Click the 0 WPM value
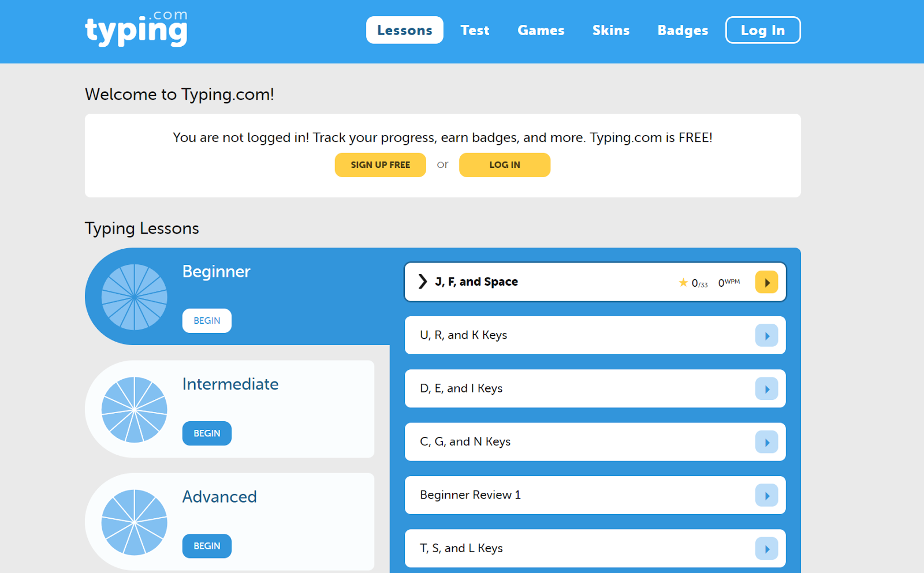 [x=729, y=282]
